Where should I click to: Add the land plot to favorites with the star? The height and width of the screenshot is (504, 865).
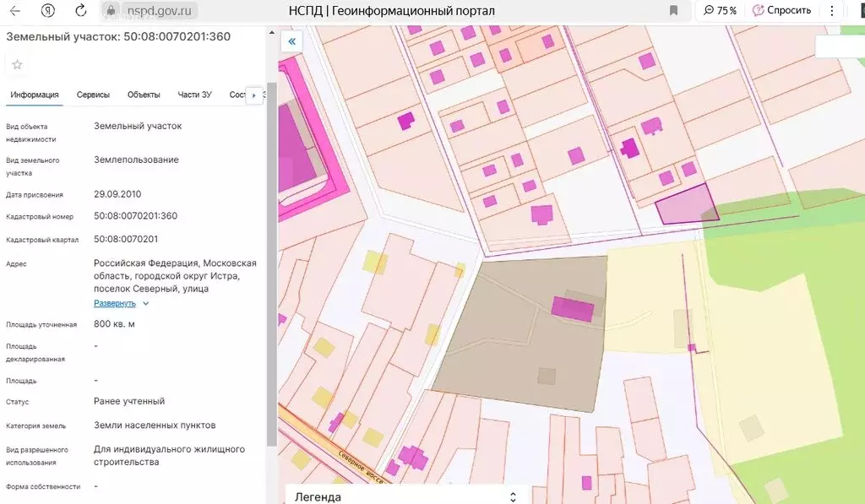[17, 64]
